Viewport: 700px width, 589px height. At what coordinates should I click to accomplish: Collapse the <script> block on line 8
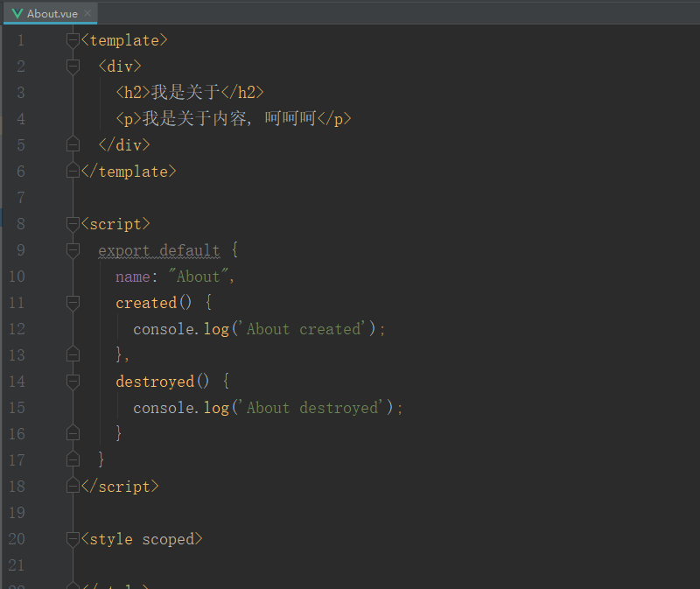(73, 224)
